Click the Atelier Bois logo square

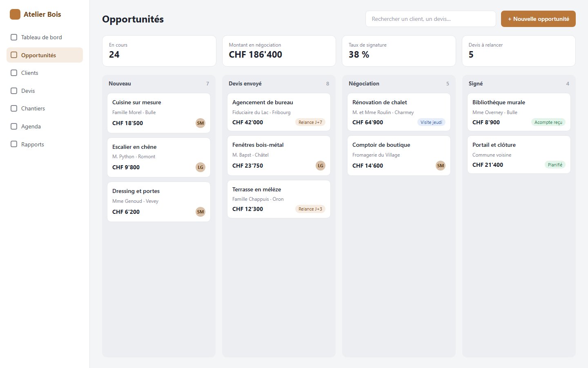tap(15, 14)
